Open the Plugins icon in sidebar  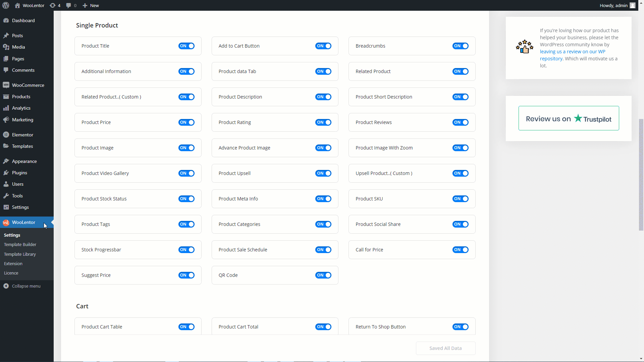coord(6,173)
